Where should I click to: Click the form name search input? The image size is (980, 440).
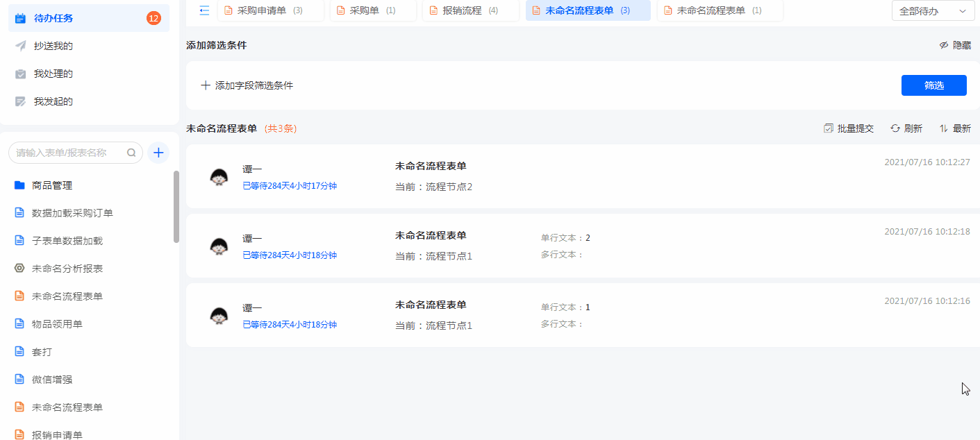(68, 153)
